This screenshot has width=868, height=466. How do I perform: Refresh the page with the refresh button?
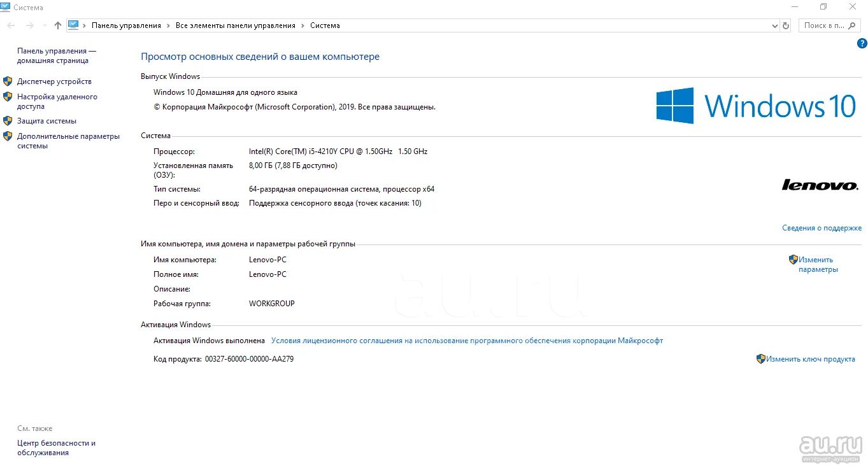[x=786, y=25]
